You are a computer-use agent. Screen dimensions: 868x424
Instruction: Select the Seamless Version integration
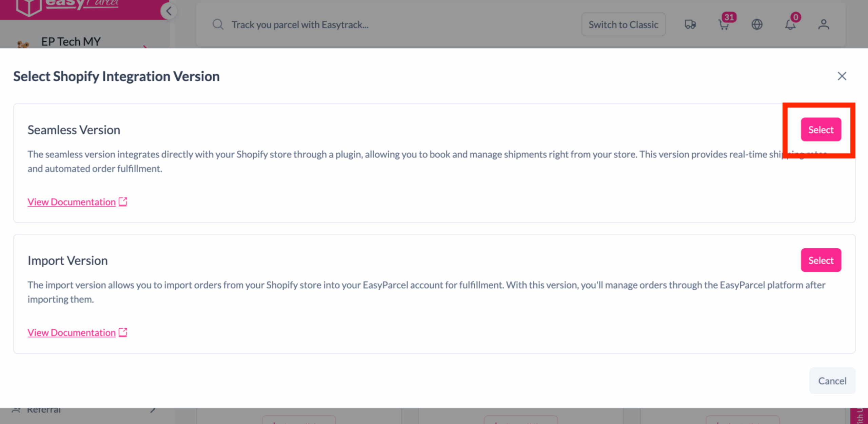[x=821, y=130]
